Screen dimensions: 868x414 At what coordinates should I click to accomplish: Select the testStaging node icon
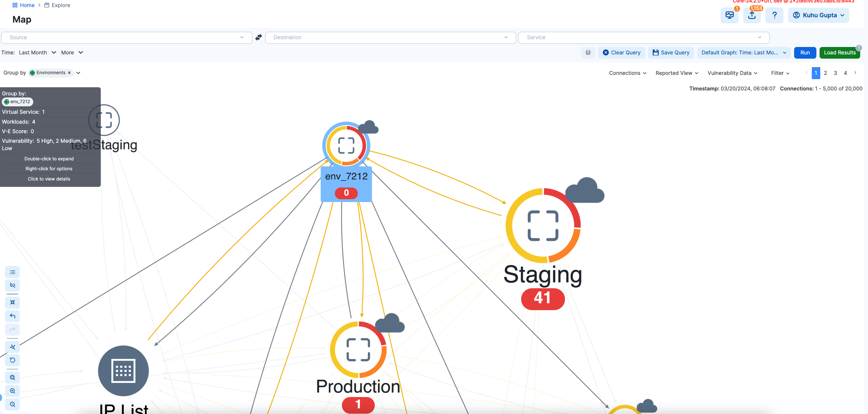104,120
